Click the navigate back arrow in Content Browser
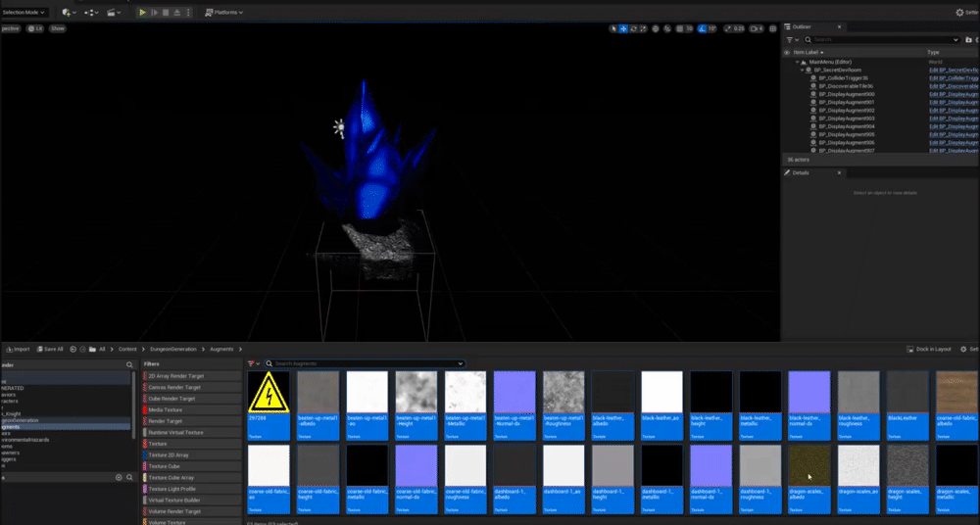 tap(73, 350)
